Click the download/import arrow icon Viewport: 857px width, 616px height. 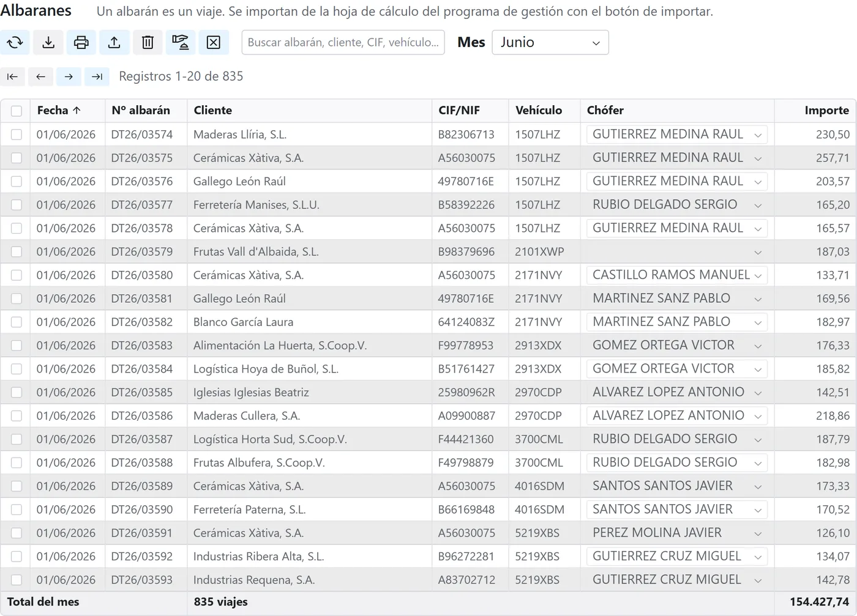48,42
